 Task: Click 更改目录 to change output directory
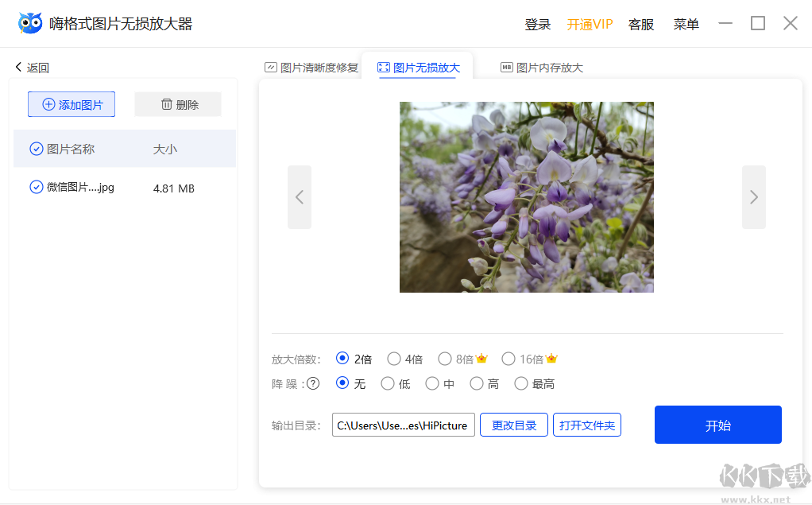[x=513, y=425]
